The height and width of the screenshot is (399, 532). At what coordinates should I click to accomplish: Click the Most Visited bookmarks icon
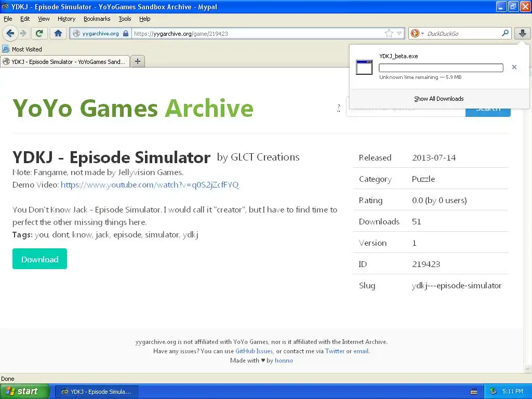(5, 49)
